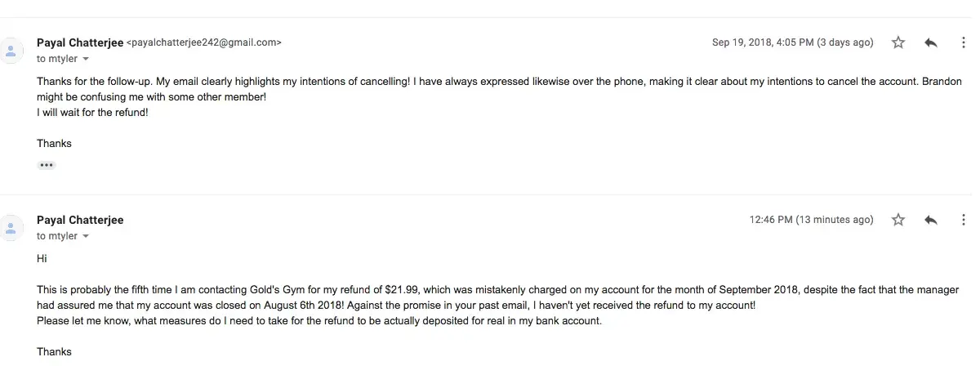Reply to the Sep 19 message
The image size is (980, 366).
click(931, 42)
